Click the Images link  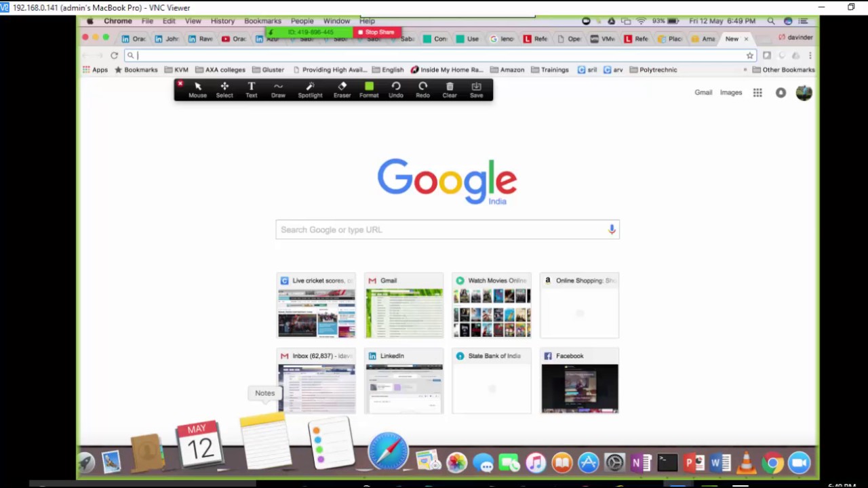click(731, 93)
